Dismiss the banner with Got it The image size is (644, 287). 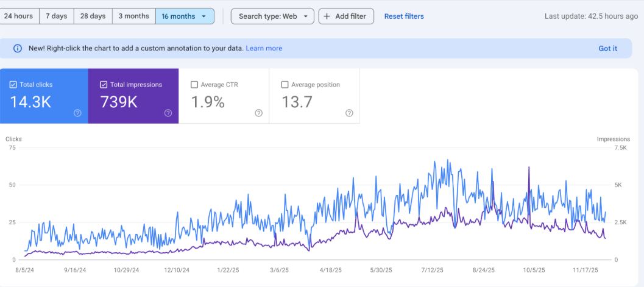tap(607, 49)
